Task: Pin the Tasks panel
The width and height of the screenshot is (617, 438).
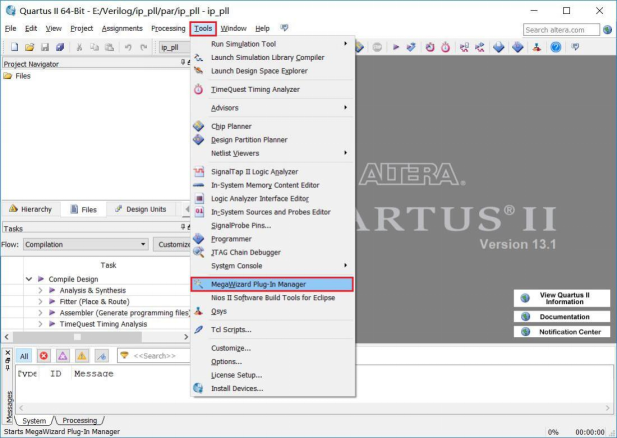Action: click(x=183, y=227)
